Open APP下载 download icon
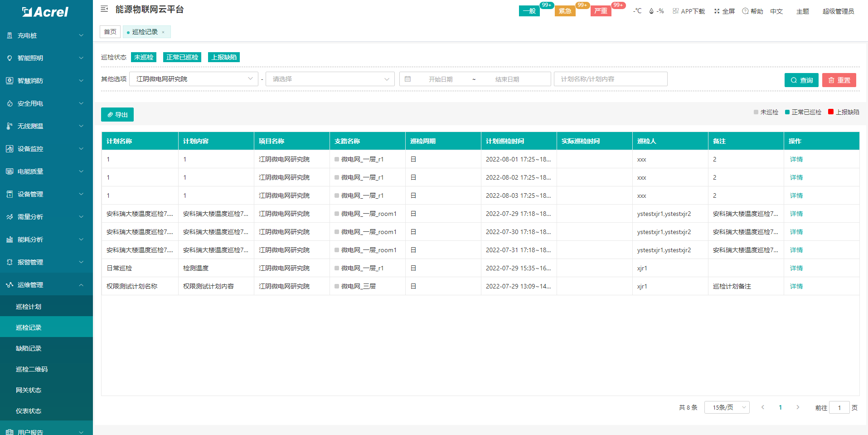The width and height of the screenshot is (868, 435). [675, 11]
